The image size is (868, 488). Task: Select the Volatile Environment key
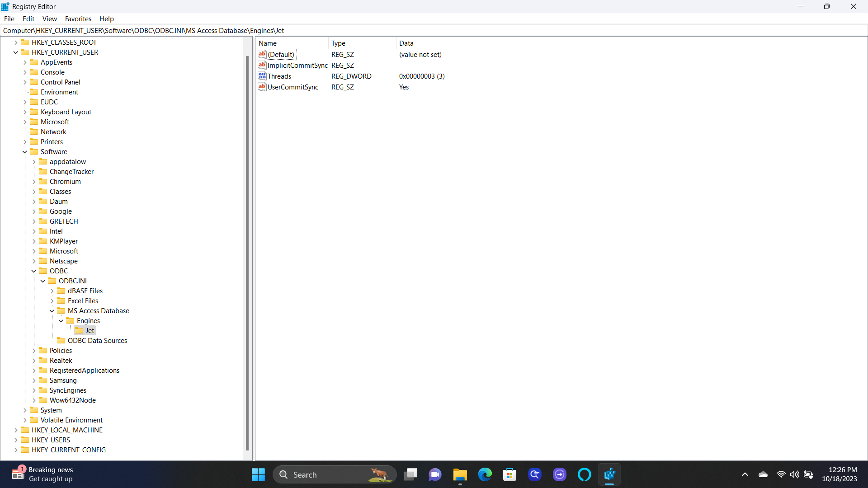coord(71,420)
